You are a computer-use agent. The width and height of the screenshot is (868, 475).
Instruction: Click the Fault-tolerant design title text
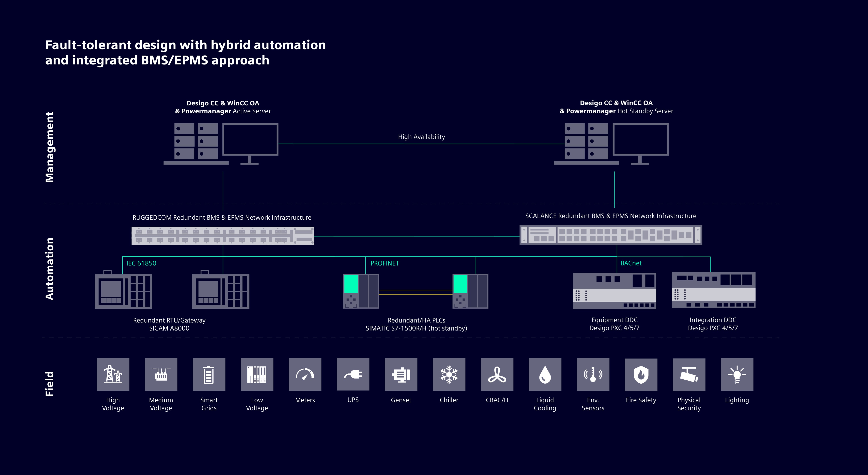coord(186,52)
